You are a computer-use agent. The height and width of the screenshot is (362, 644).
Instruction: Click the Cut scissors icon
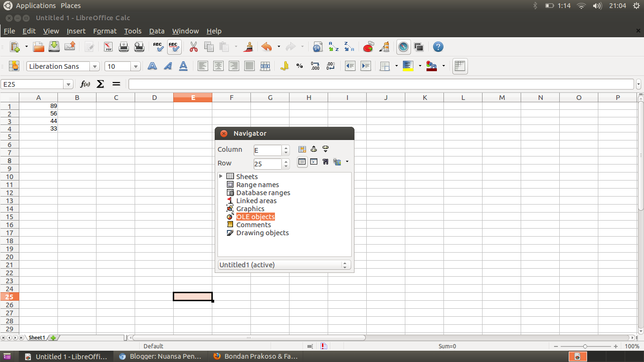click(193, 47)
